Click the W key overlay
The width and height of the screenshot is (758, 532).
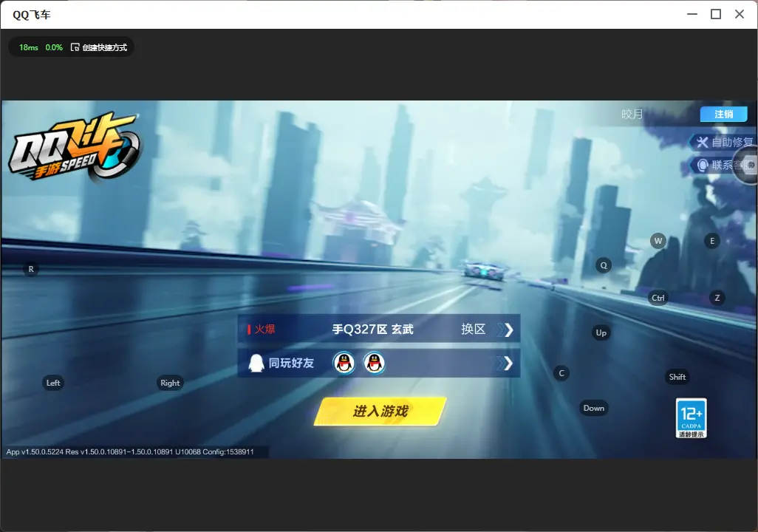coord(658,241)
